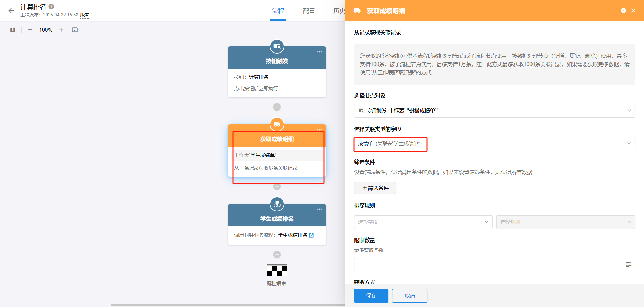
Task: Open 学生成绩排名 subflow in new window
Action: [311, 235]
